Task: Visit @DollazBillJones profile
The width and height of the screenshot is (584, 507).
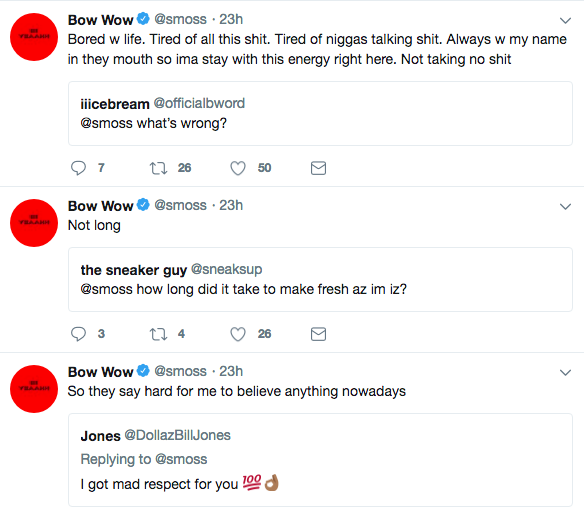Action: click(x=177, y=435)
